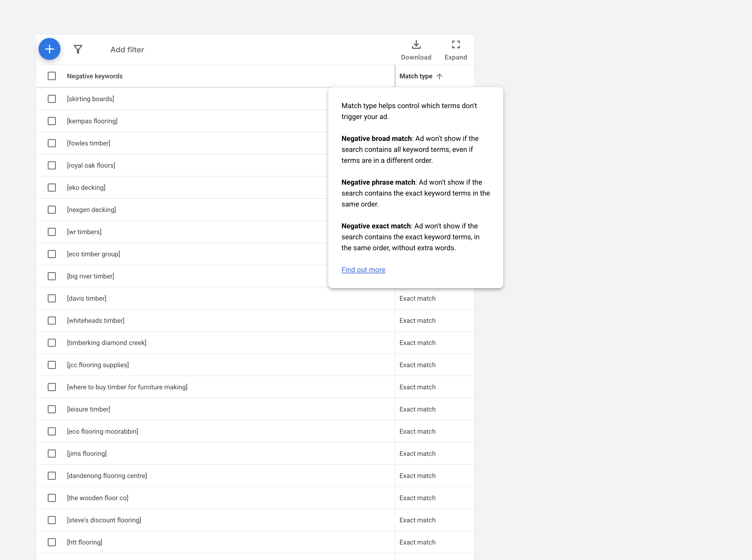Click the Download icon
Screen dimensions: 752x560
pyautogui.click(x=416, y=45)
